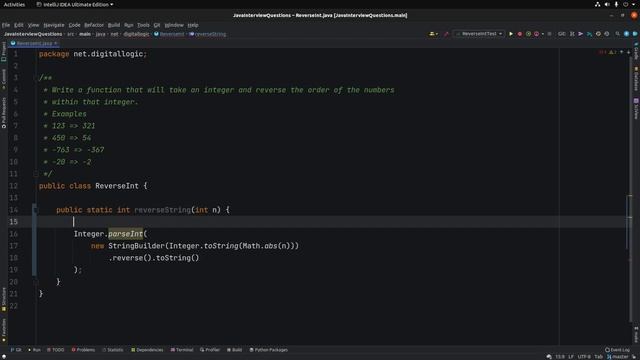Open the Navigate menu

(54, 25)
